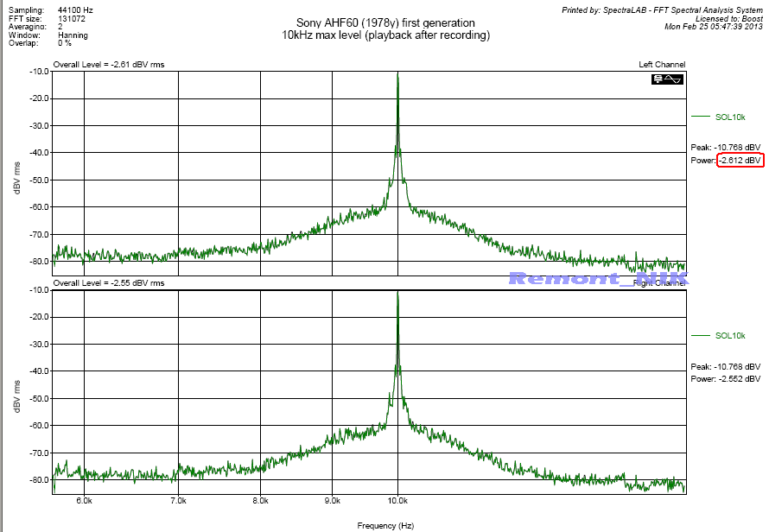Select the Left Channel plot title
This screenshot has height=532, width=769.
click(662, 65)
